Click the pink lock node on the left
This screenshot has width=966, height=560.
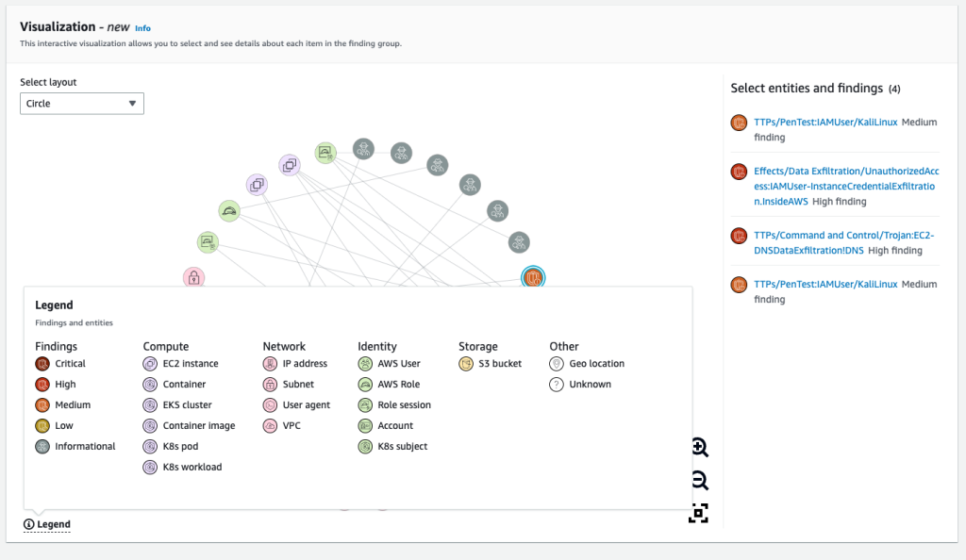pos(193,276)
